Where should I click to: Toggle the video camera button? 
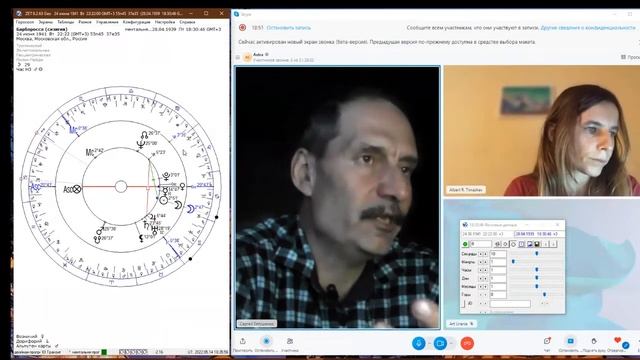[x=440, y=343]
